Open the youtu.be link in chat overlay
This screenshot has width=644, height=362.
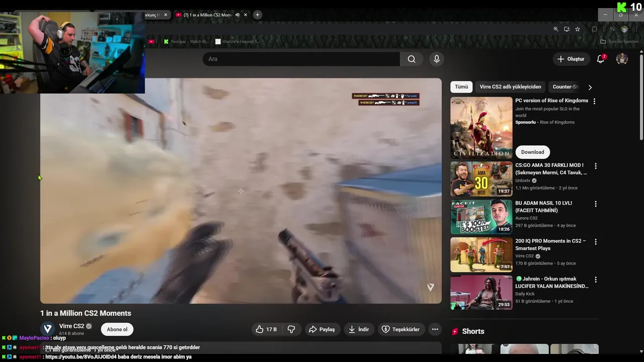tap(81, 357)
